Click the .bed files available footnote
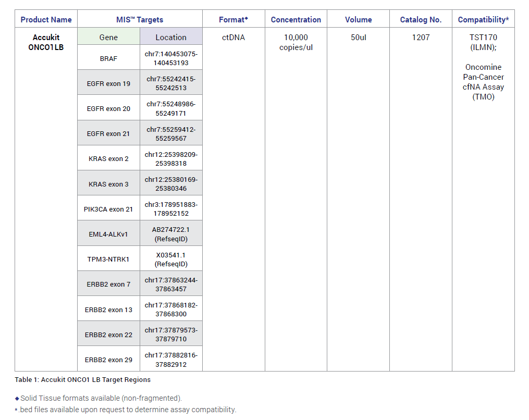 [x=126, y=410]
